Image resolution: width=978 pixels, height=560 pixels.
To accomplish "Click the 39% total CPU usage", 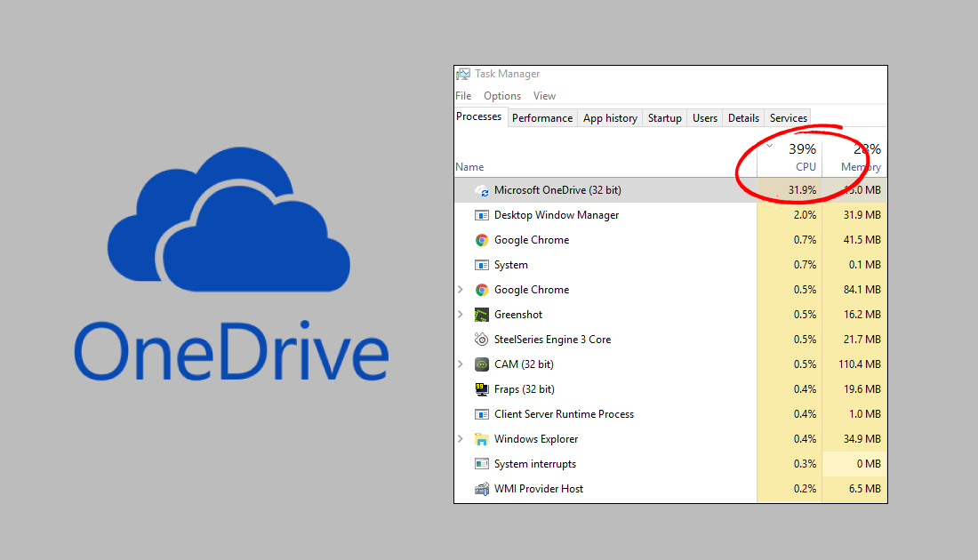I will pos(802,149).
